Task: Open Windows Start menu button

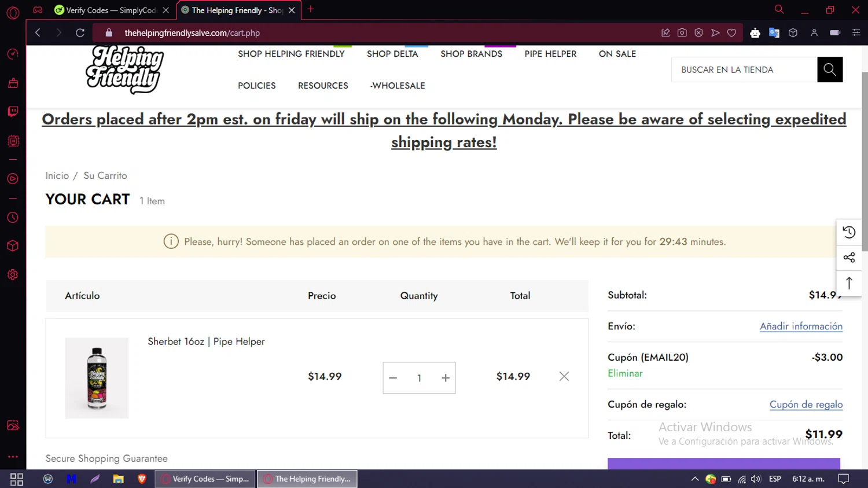Action: pos(17,479)
